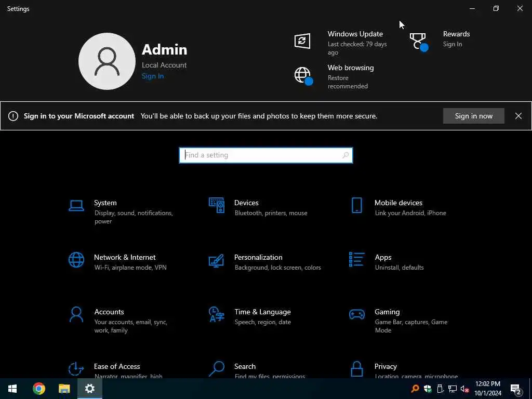Screen dimensions: 532x399
Task: Click the Rewards heading
Action: pyautogui.click(x=456, y=34)
